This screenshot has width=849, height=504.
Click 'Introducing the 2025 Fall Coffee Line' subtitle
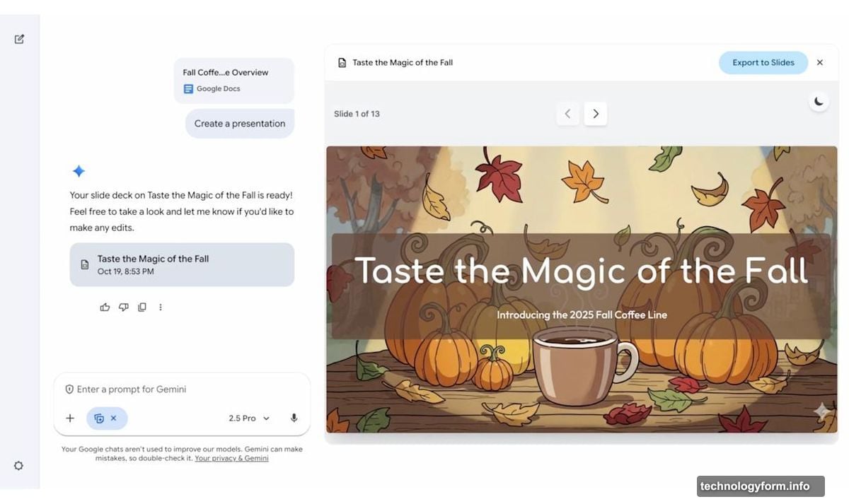(x=582, y=315)
